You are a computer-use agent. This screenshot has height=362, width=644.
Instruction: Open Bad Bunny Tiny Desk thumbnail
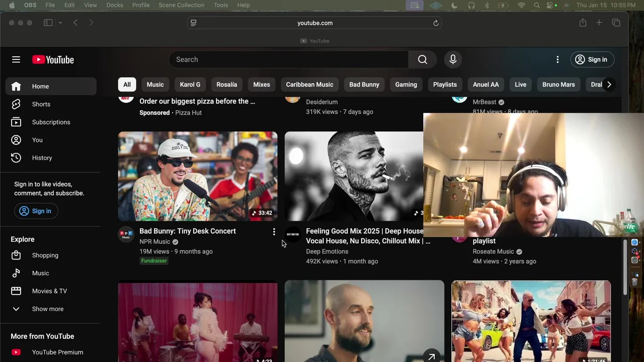point(198,176)
